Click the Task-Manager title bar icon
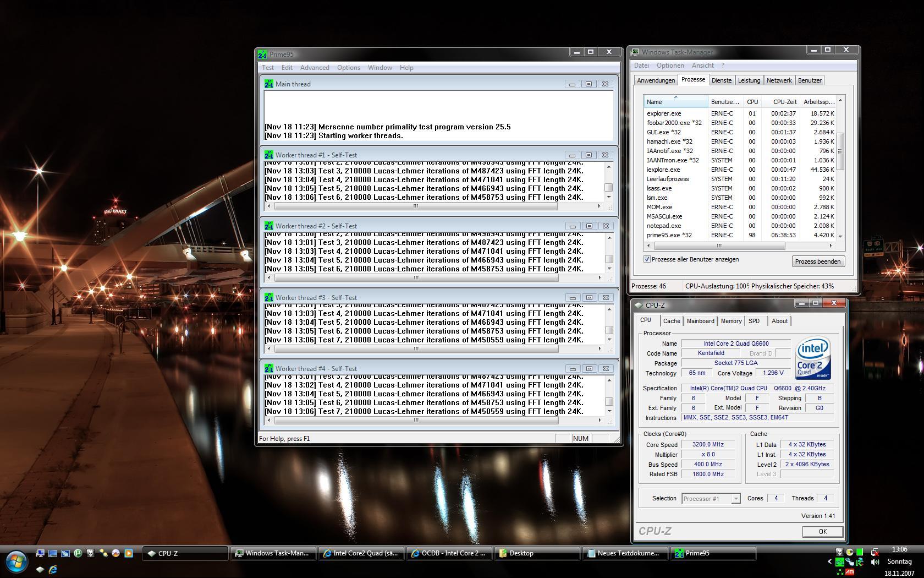Viewport: 924px width, 578px height. pos(635,52)
